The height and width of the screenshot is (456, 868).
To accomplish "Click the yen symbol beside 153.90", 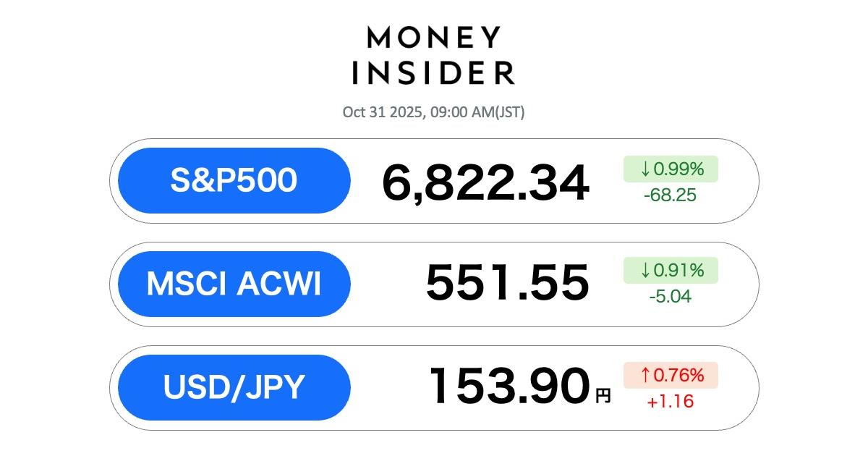I will [x=603, y=396].
